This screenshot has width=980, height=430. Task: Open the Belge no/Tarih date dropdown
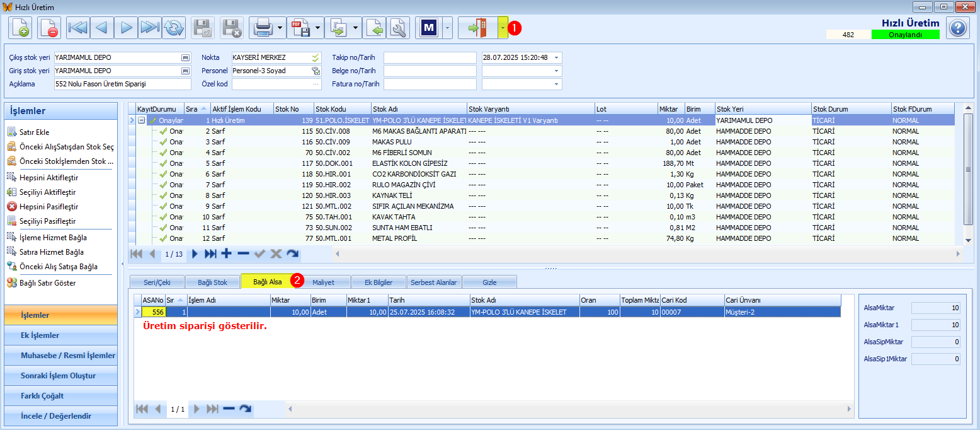click(x=557, y=71)
